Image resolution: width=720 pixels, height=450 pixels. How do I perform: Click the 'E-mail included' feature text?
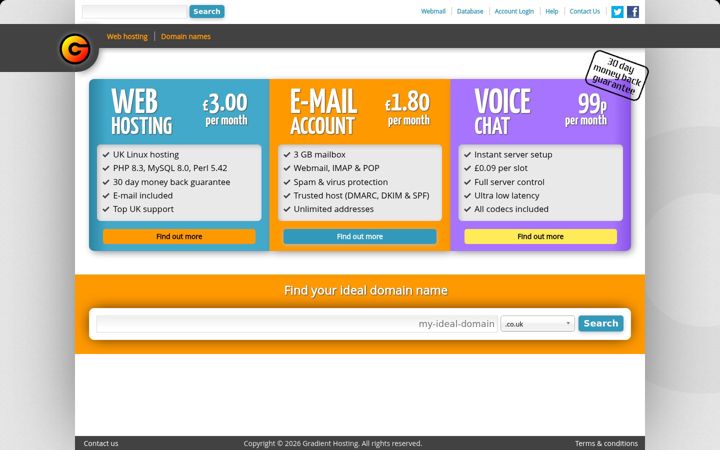click(143, 196)
